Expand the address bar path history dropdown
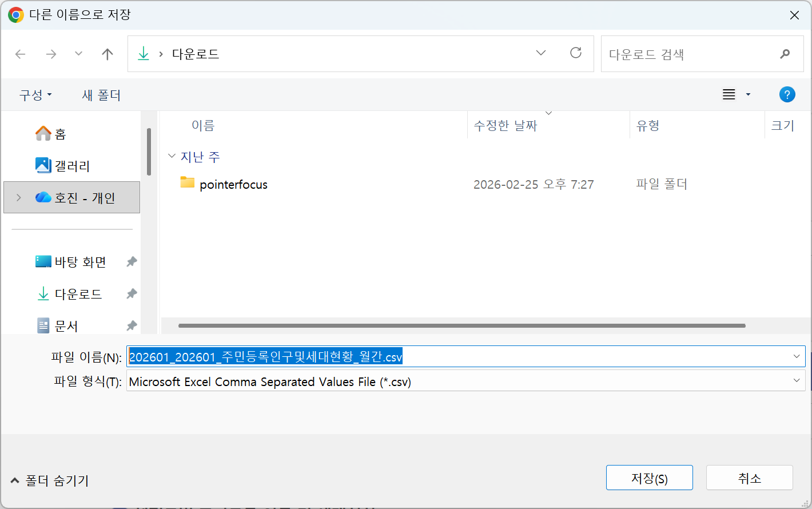 (x=540, y=53)
